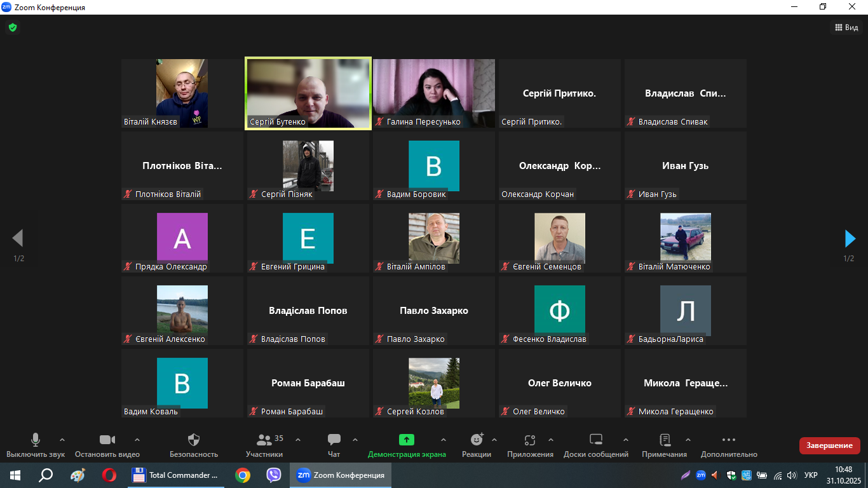Screen dimensions: 868x488
Task: Expand audio options arrow next to microphone
Action: pyautogui.click(x=62, y=440)
